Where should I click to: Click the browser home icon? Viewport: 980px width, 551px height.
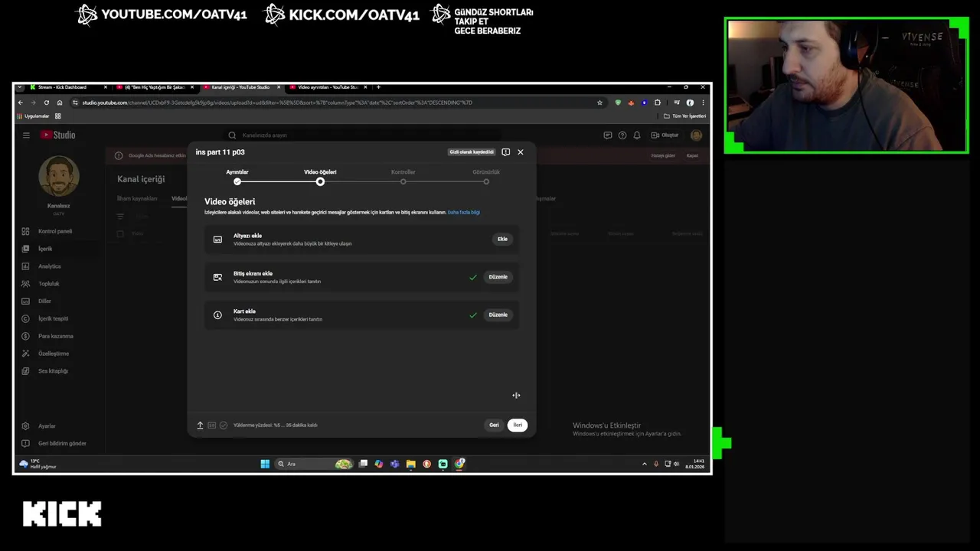coord(60,103)
